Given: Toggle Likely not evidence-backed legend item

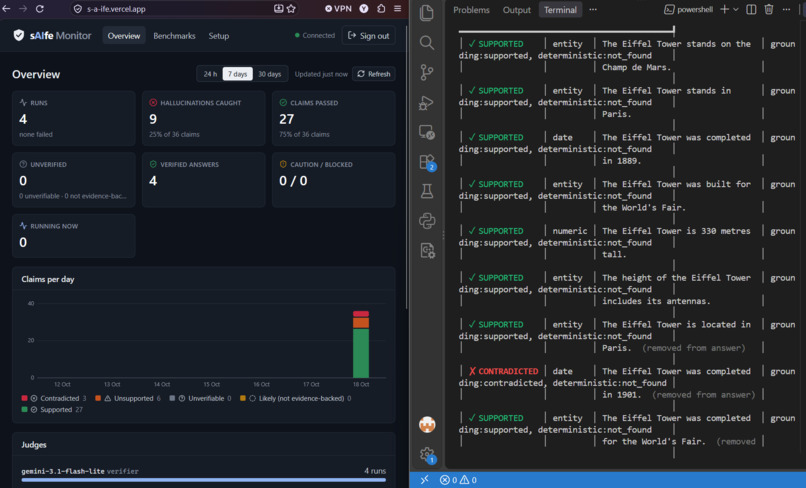Looking at the screenshot, I should 296,398.
